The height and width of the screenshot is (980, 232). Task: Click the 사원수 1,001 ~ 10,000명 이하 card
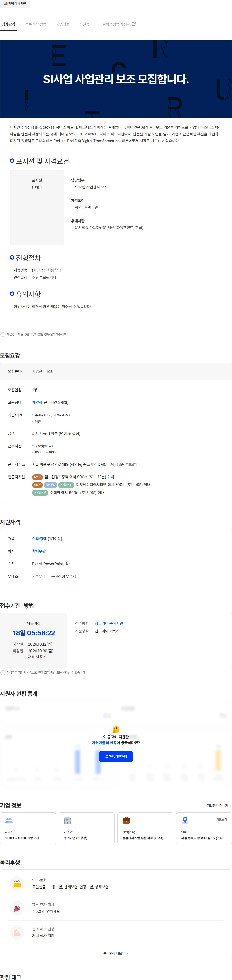(x=28, y=828)
